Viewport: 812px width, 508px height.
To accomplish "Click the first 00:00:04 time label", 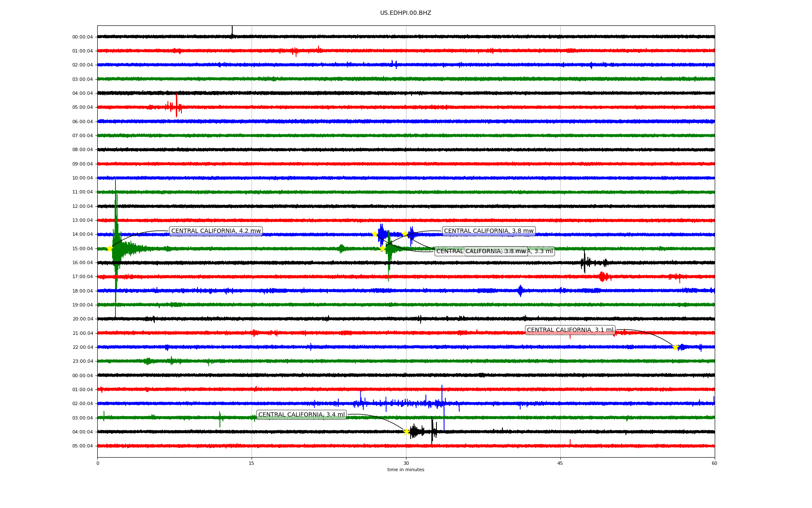I will (x=82, y=37).
